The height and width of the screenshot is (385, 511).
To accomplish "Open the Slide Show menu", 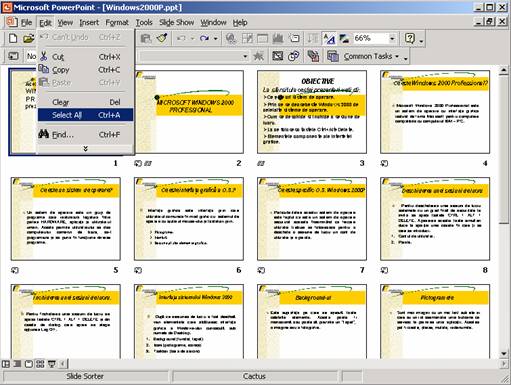I will pos(176,23).
